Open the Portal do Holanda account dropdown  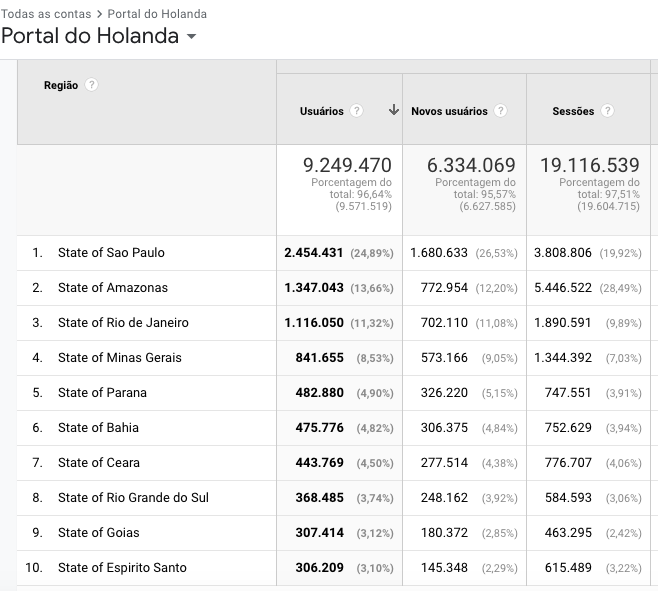(191, 37)
